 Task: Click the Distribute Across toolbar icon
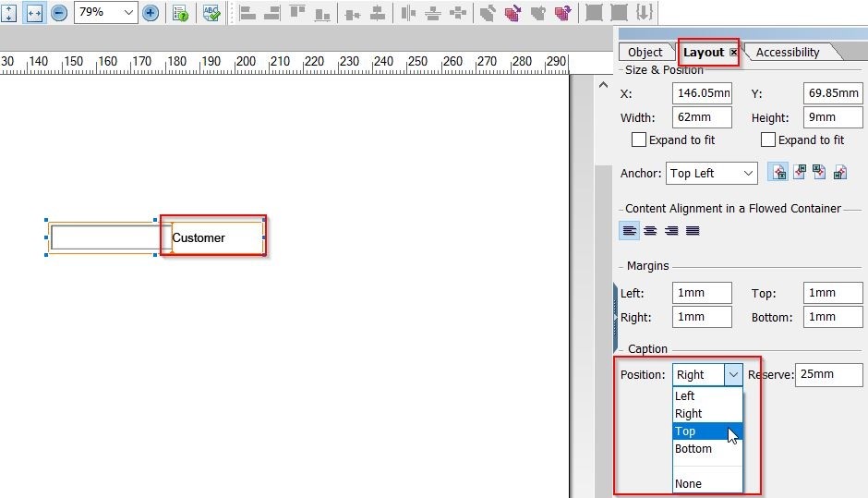pyautogui.click(x=408, y=13)
